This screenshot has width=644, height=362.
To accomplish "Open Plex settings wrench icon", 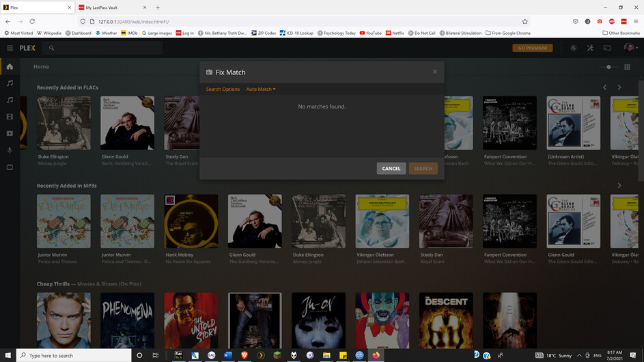I will point(590,48).
